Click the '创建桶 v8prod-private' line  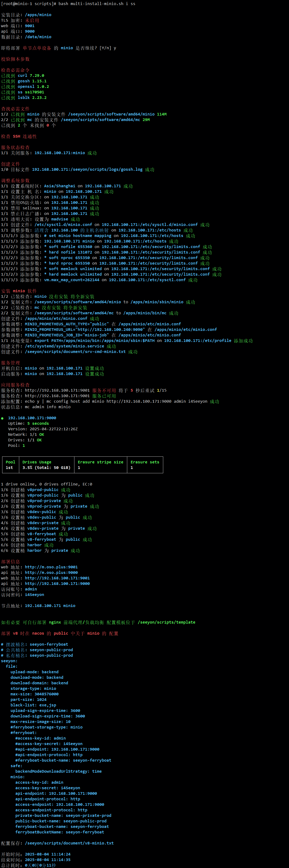(x=37, y=501)
